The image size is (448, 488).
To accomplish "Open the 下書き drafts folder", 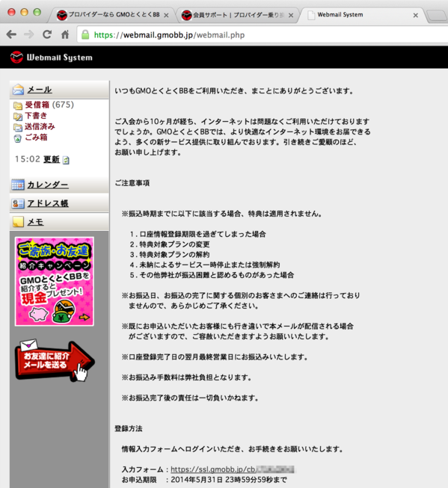I will (35, 116).
